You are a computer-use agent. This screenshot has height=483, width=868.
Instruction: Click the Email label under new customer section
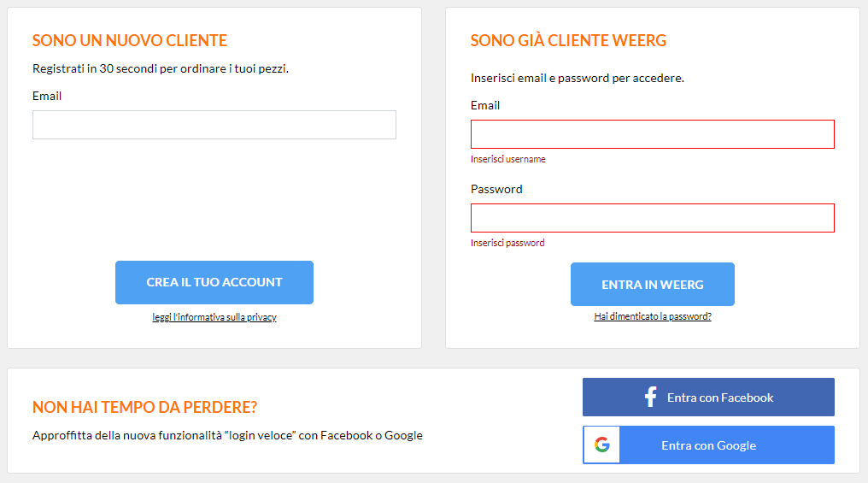(x=47, y=96)
